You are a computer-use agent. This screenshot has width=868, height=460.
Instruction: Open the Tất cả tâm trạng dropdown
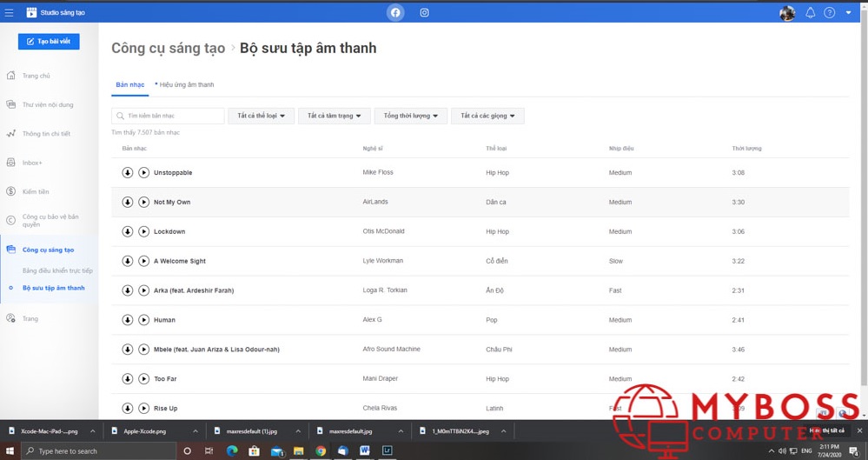[334, 116]
